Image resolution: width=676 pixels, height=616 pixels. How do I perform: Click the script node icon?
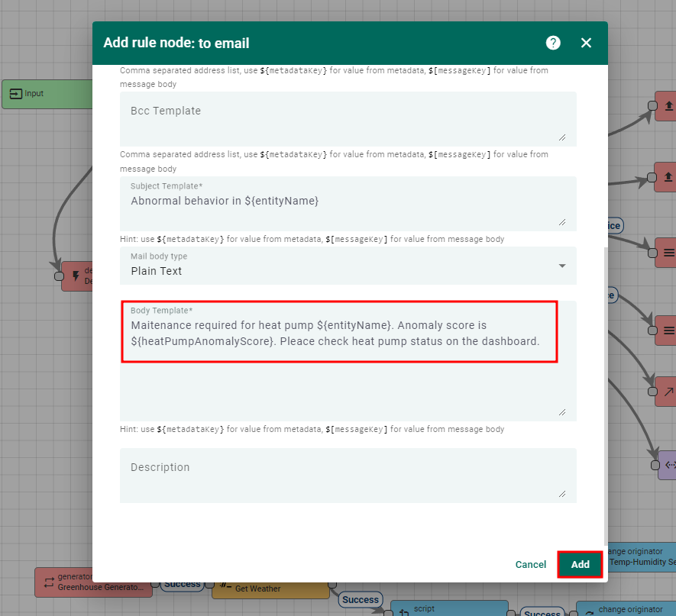(x=403, y=613)
